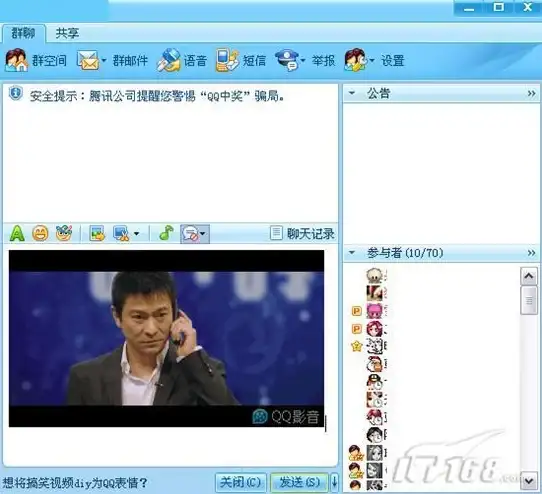The height and width of the screenshot is (494, 542).
Task: Select the pink creature participant avatar
Action: 374,311
